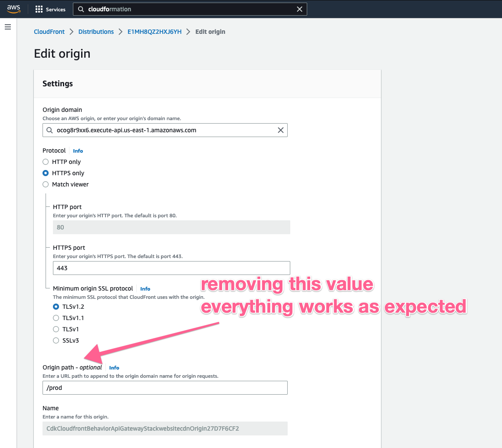Select TLSv1.1 SSL protocol
This screenshot has width=502, height=448.
(x=56, y=318)
